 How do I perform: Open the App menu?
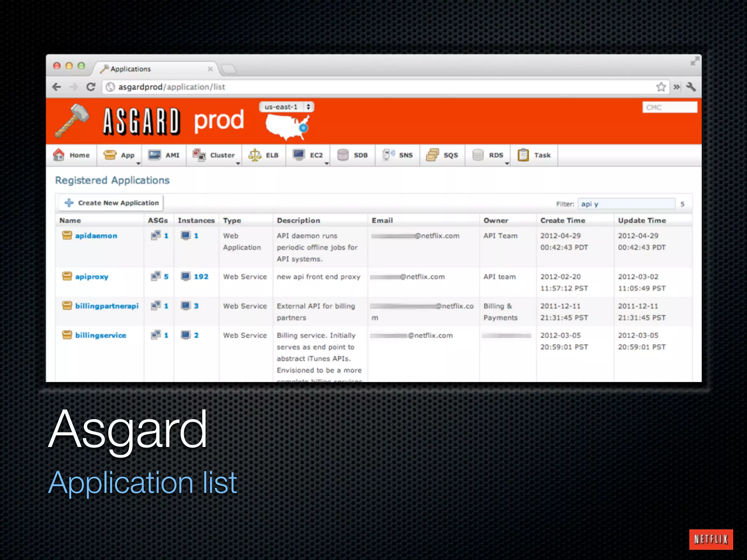(119, 155)
